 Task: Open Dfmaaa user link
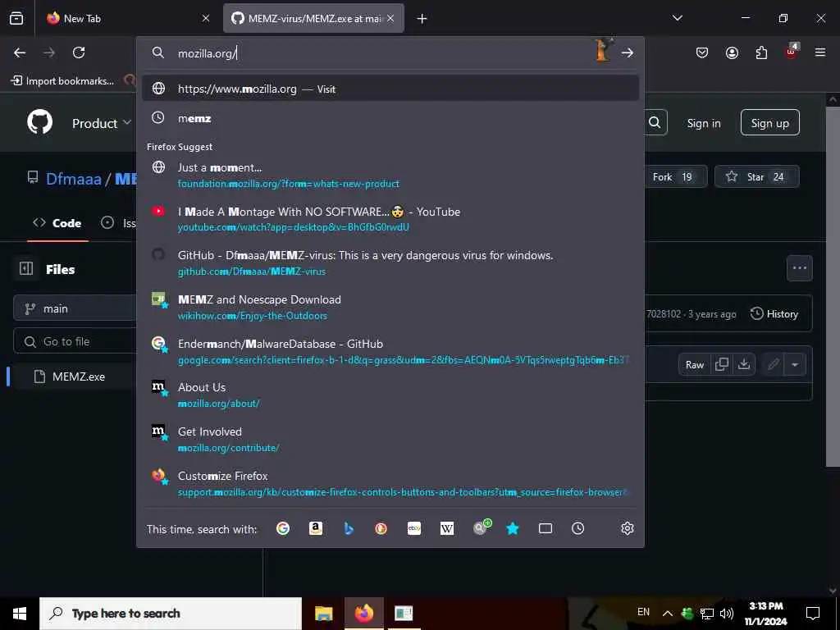[73, 178]
